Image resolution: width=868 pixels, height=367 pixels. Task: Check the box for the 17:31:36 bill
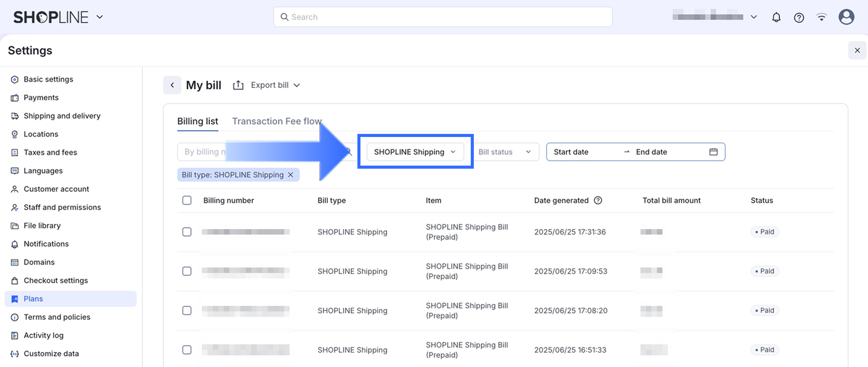[187, 232]
